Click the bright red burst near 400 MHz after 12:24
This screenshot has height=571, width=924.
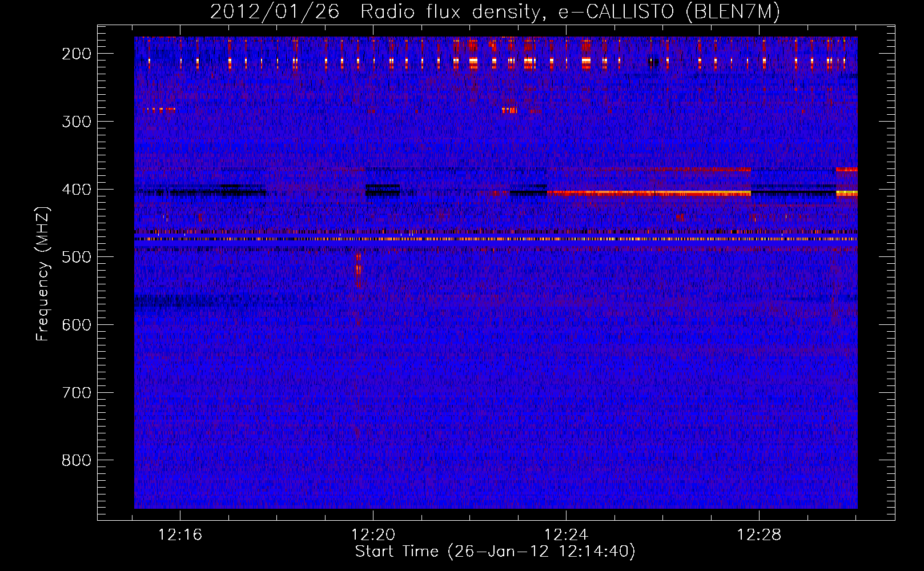pos(649,194)
